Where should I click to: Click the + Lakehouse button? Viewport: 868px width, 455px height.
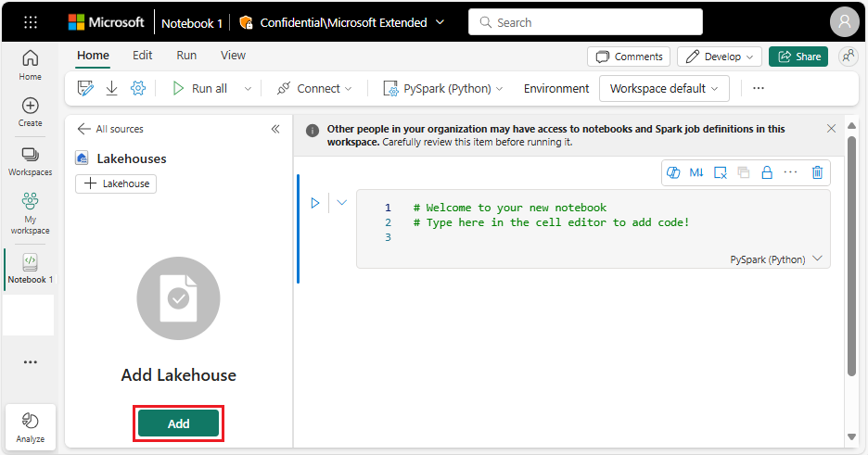point(116,183)
